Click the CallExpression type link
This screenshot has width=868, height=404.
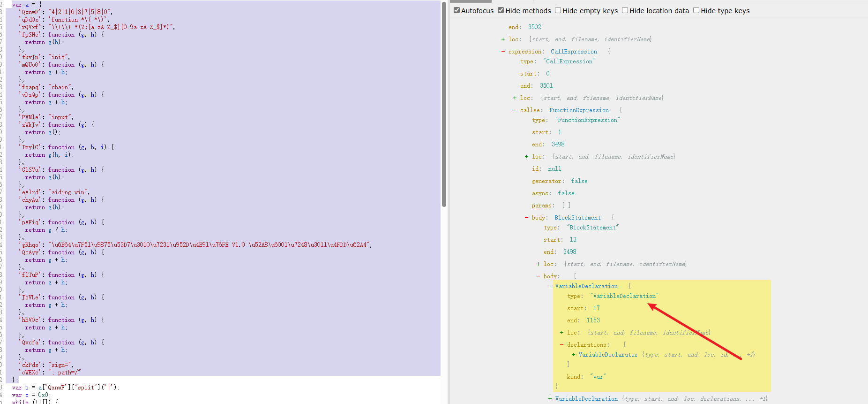[574, 52]
